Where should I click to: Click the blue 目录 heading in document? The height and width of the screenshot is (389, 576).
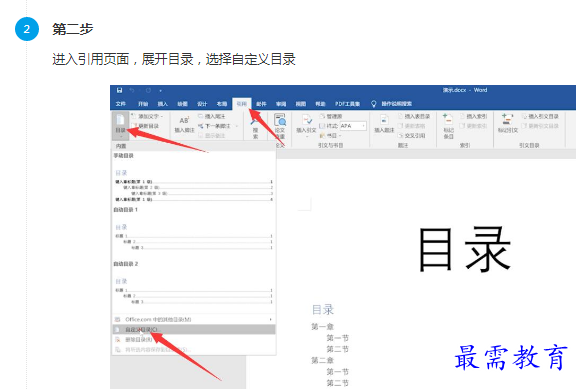coord(323,310)
